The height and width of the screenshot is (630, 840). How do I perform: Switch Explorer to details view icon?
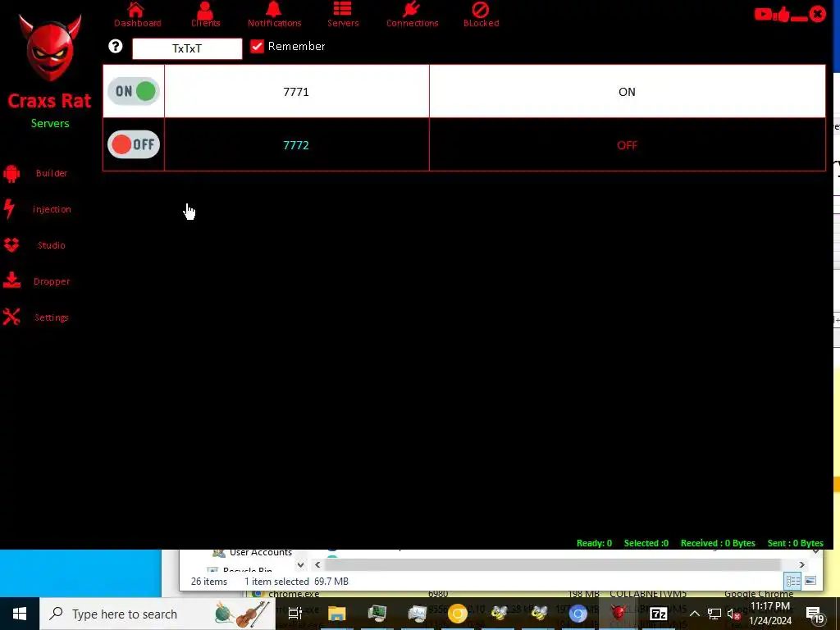click(793, 581)
